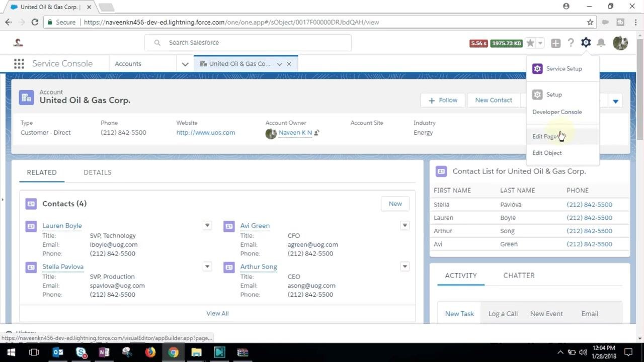
Task: Open the Chrome user account icon
Action: click(x=566, y=6)
